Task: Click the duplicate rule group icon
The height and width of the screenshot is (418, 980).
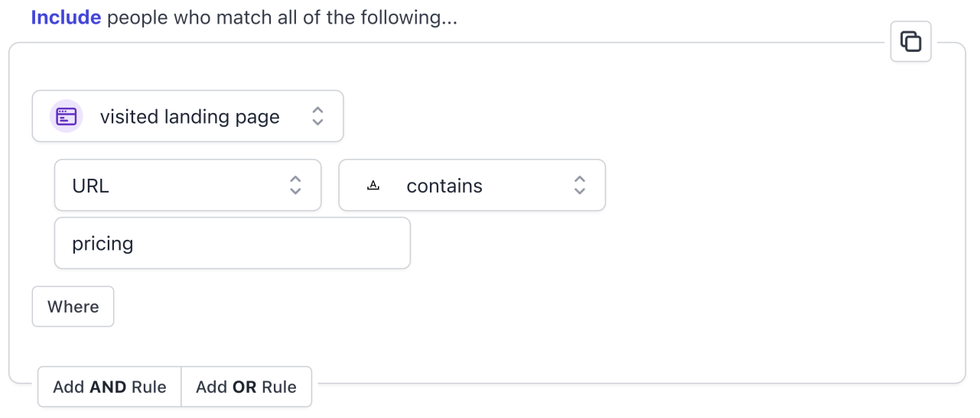Action: pyautogui.click(x=910, y=41)
